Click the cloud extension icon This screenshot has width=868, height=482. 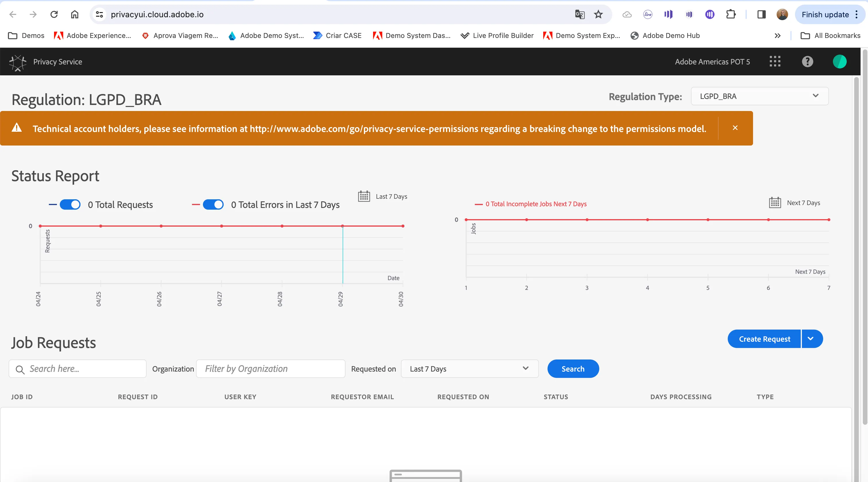(x=627, y=14)
